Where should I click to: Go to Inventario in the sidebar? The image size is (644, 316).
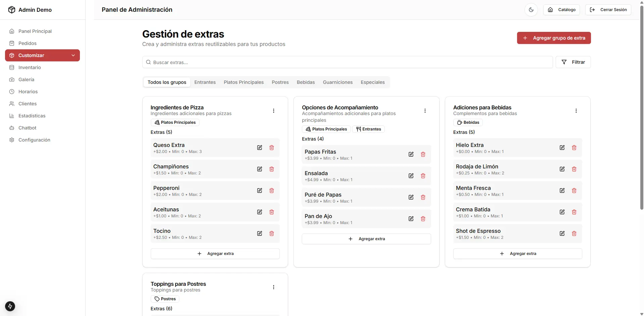click(30, 67)
